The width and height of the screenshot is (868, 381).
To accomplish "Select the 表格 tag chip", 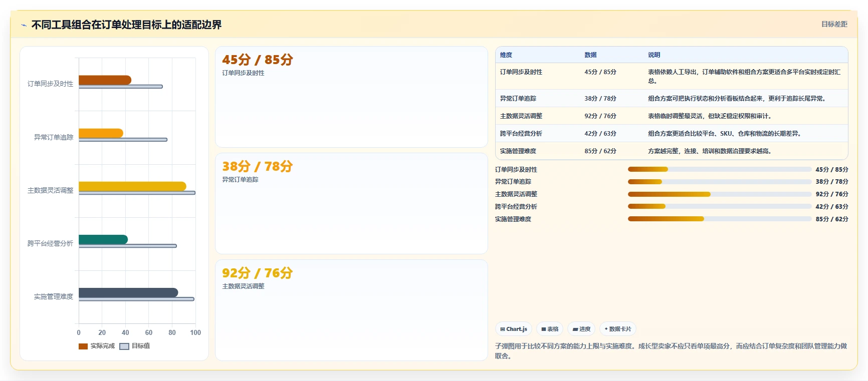I will point(550,329).
